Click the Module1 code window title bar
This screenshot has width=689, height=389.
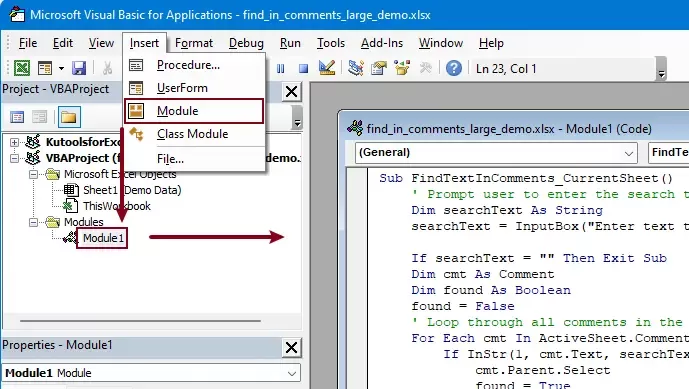[514, 129]
